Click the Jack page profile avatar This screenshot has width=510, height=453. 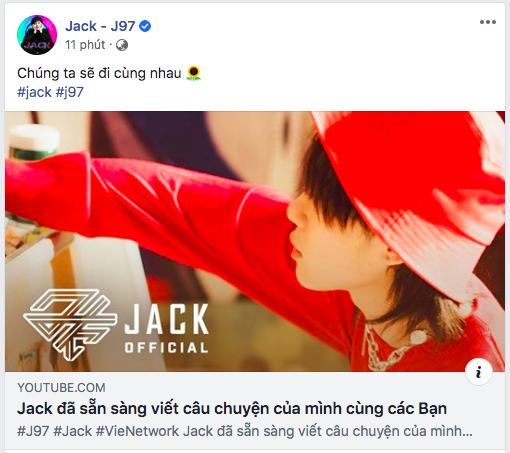point(37,35)
